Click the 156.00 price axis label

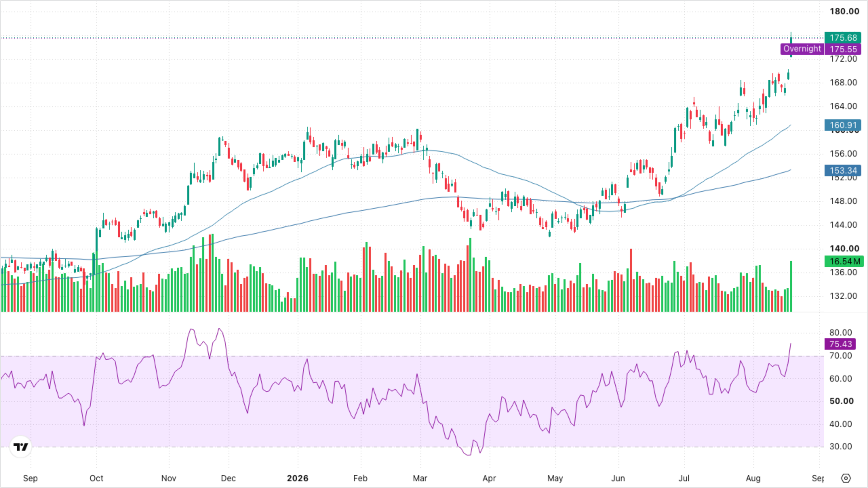click(x=843, y=154)
